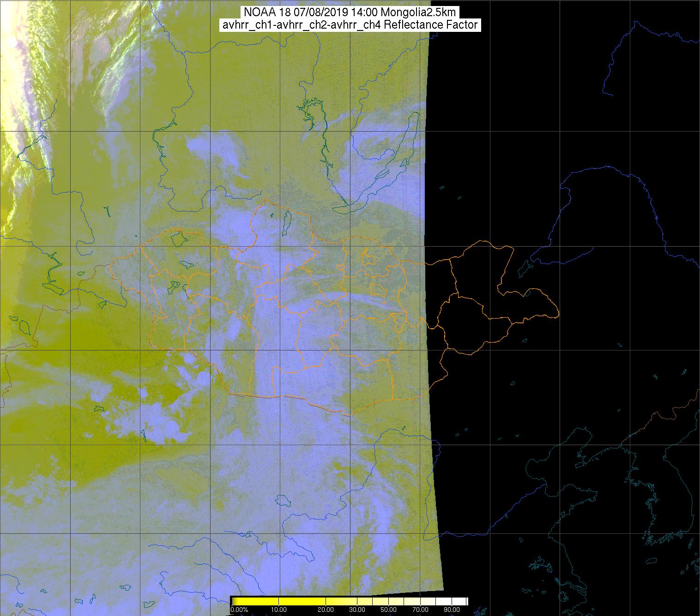The height and width of the screenshot is (616, 700).
Task: Click the avhrr_ch1-avhrr_ch2-avhrr_ch4 Reflectance Factor title line
Action: tap(350, 25)
